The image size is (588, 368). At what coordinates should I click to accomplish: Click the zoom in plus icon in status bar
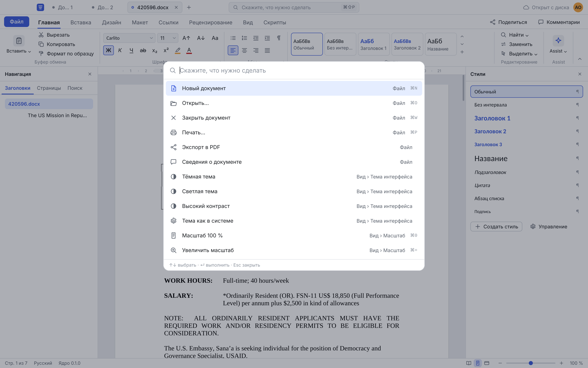[x=561, y=363]
